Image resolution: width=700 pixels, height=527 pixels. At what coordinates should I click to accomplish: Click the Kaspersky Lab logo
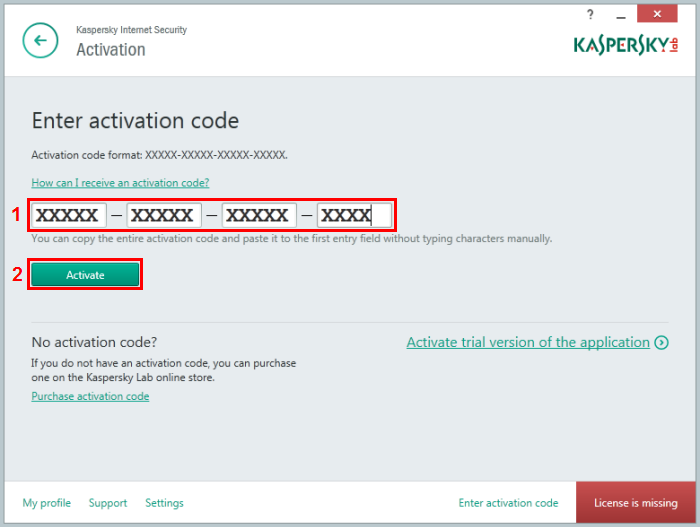[x=625, y=45]
